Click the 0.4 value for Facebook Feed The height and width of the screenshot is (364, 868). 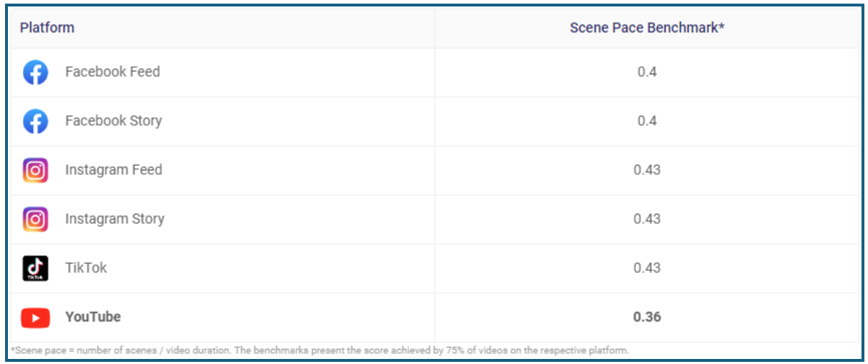click(x=647, y=72)
